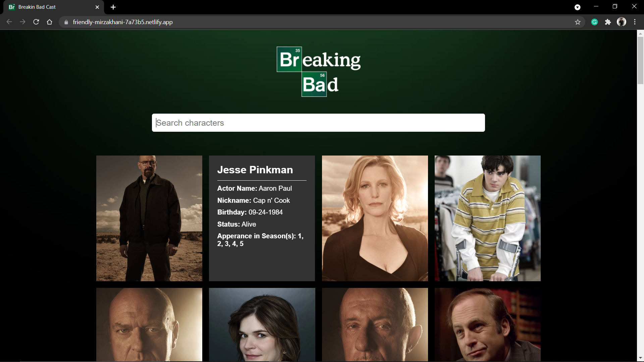Restore down the Chrome window
644x362 pixels.
(x=615, y=6)
